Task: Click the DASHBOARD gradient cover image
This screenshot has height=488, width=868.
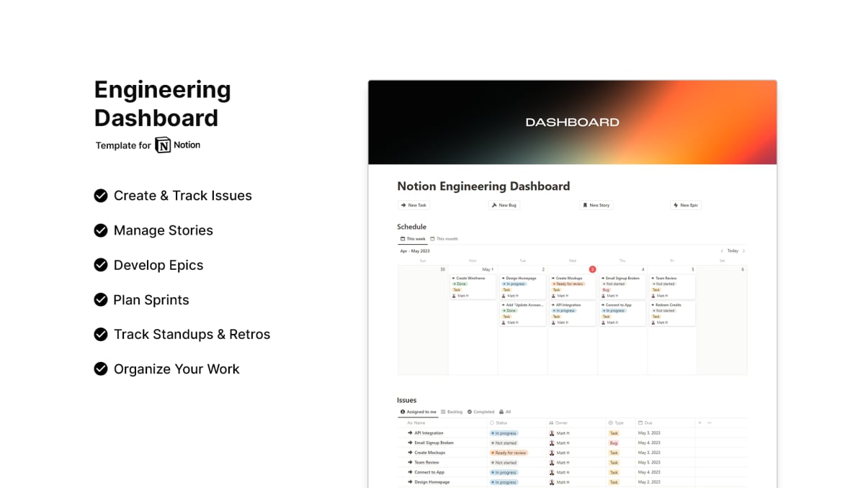Action: pyautogui.click(x=572, y=122)
